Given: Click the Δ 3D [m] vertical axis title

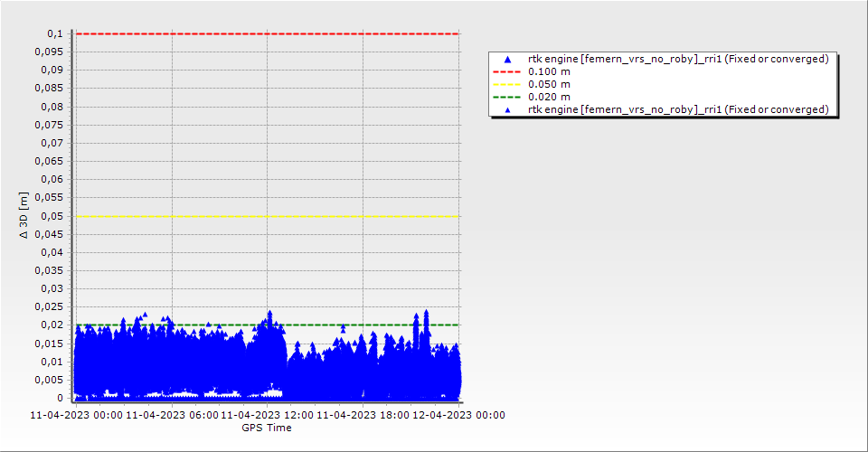Looking at the screenshot, I should click(x=24, y=216).
